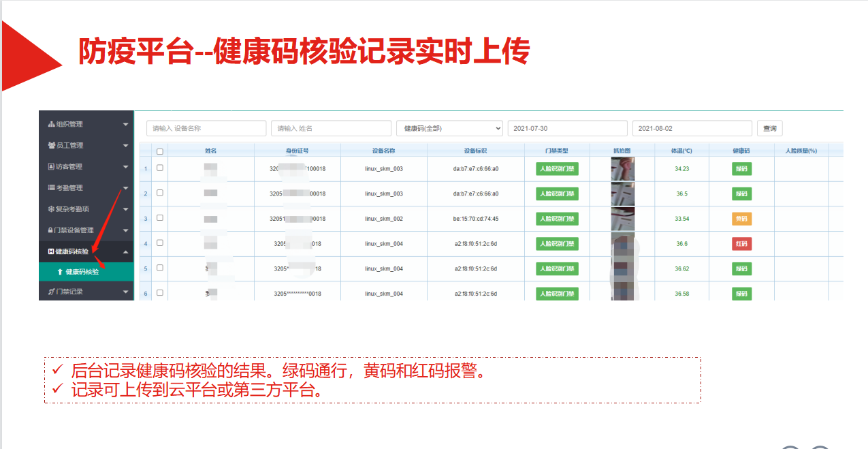Click the 查询 search button
Screen dimensions: 868x449
(x=769, y=128)
